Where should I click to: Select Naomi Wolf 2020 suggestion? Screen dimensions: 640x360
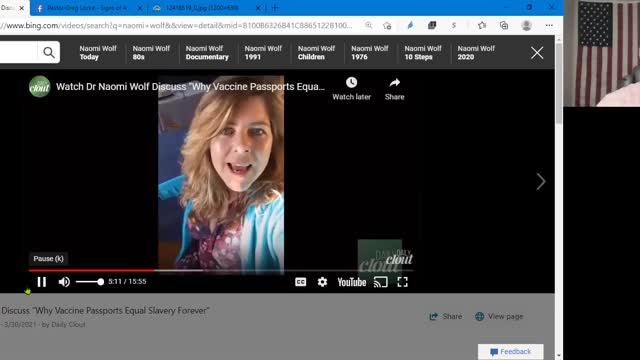tap(476, 53)
